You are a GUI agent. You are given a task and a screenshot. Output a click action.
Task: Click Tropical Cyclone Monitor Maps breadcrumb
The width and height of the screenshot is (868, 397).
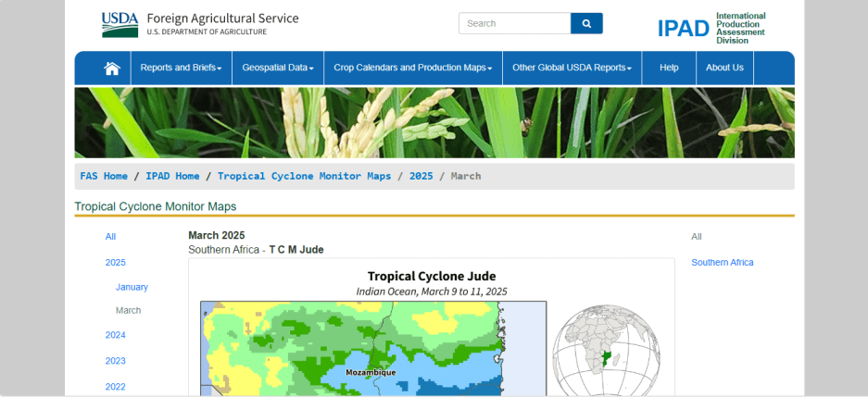[x=304, y=176]
